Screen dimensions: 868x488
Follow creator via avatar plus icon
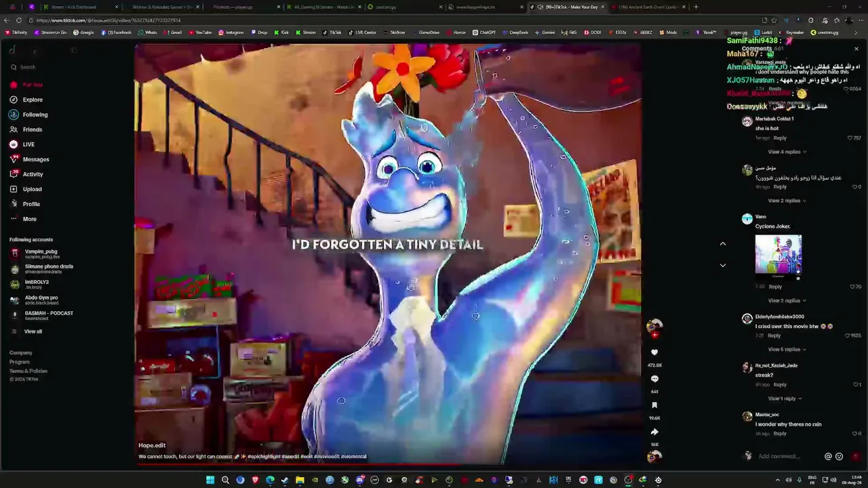(654, 335)
